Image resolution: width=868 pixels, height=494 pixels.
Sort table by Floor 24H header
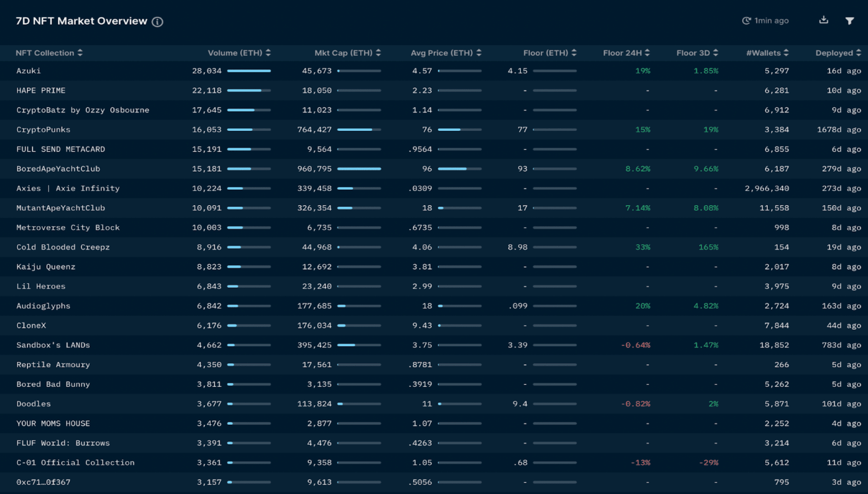(x=647, y=53)
